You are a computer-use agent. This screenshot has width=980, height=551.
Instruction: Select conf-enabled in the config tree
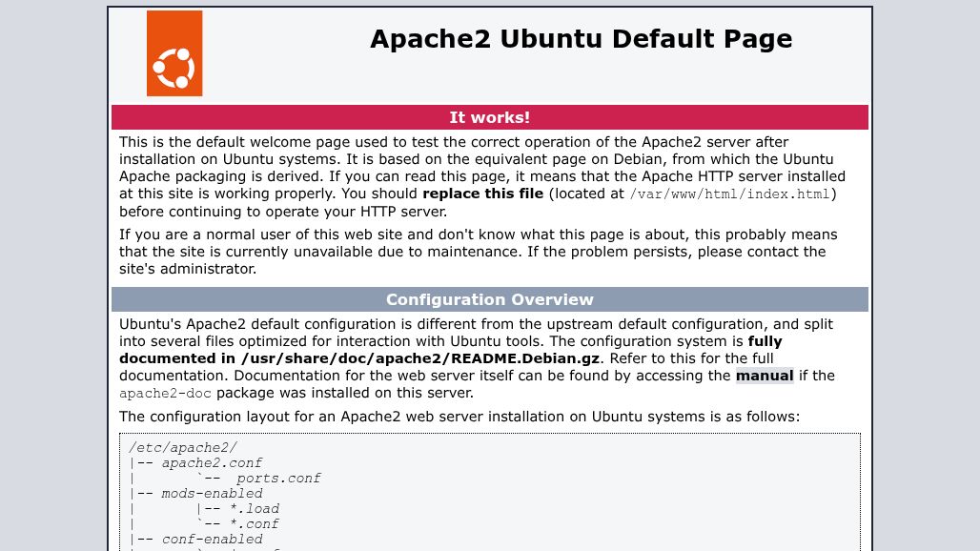tap(212, 539)
